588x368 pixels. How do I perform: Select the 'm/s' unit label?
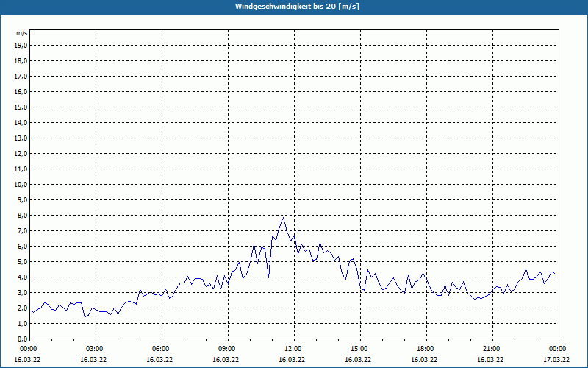22,33
